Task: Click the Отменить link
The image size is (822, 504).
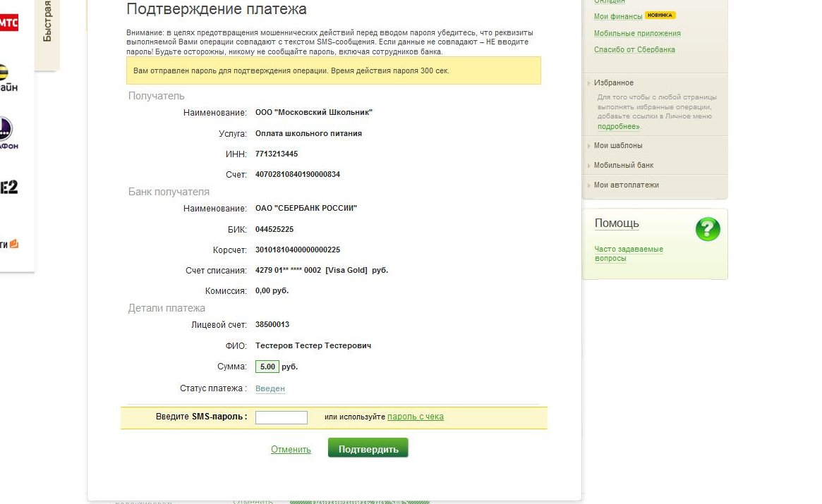Action: coord(291,450)
